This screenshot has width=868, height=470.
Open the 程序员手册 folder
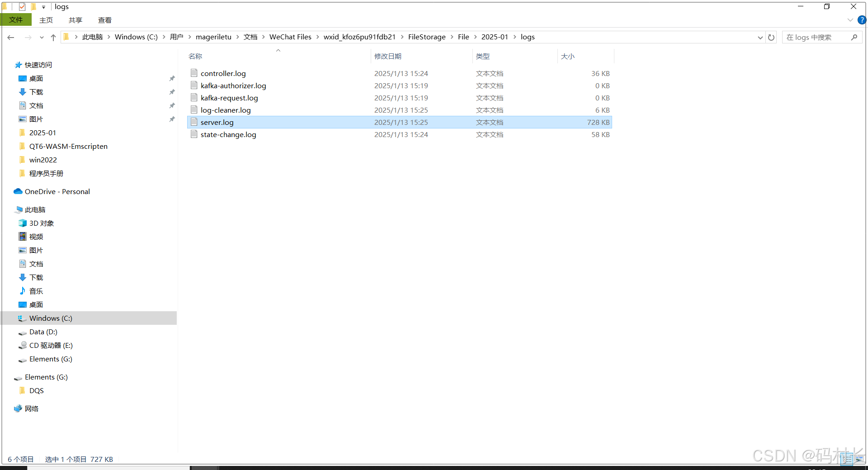click(x=46, y=173)
